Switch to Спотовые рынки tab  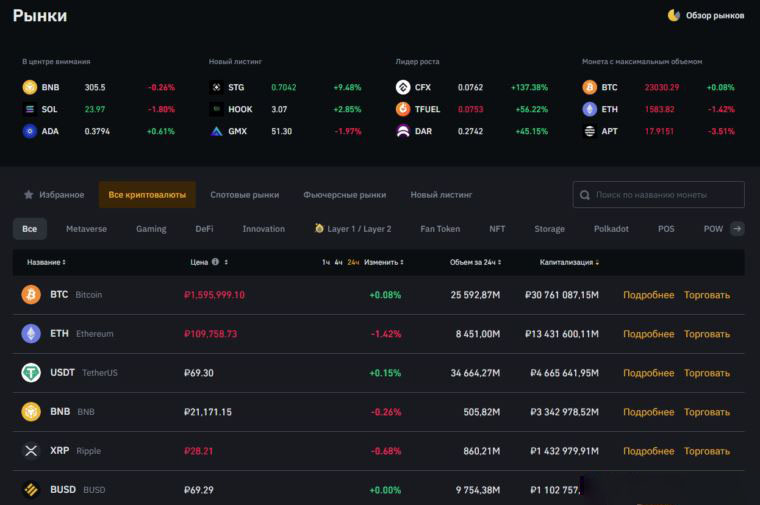click(x=244, y=194)
